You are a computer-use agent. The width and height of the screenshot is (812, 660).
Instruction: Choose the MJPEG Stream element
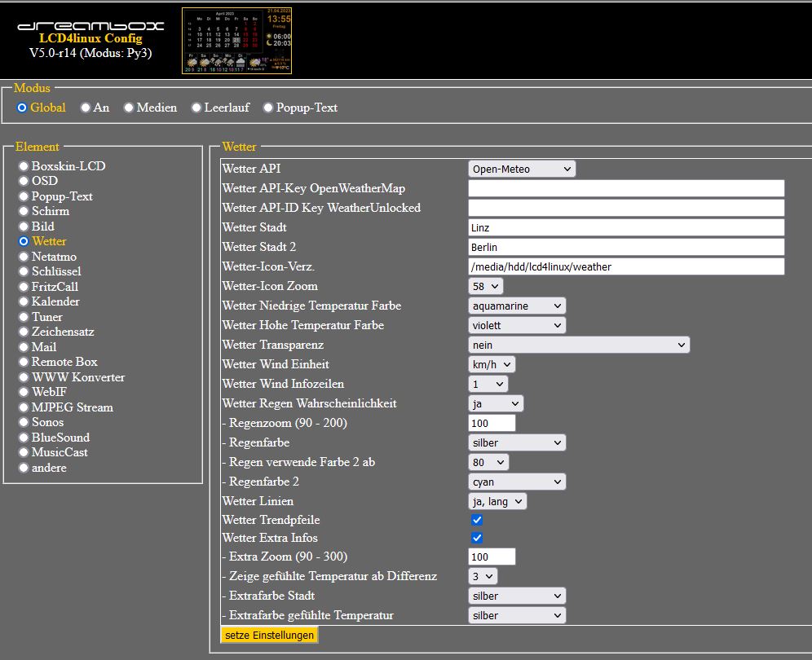(x=24, y=407)
